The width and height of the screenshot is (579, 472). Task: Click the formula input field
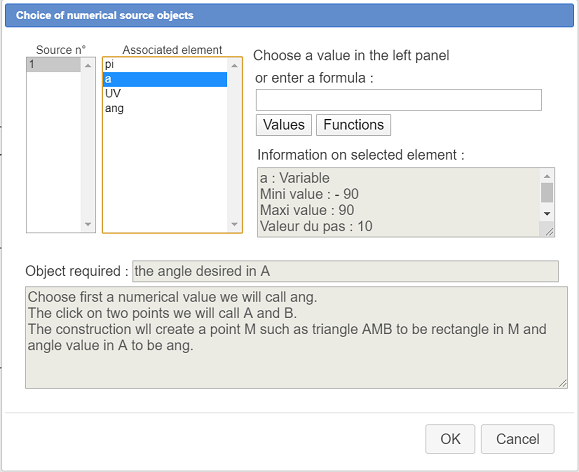coord(399,100)
